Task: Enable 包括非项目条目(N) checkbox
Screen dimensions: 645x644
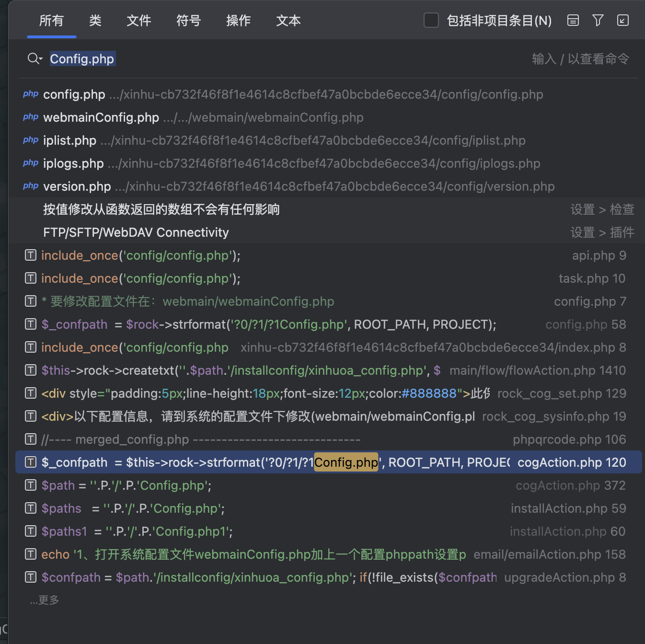Action: [x=431, y=20]
